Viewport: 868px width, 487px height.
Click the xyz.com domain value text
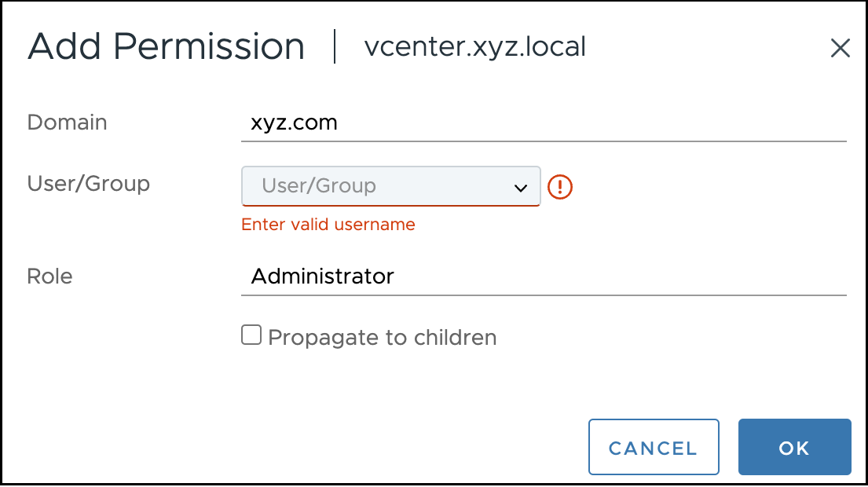click(x=294, y=123)
